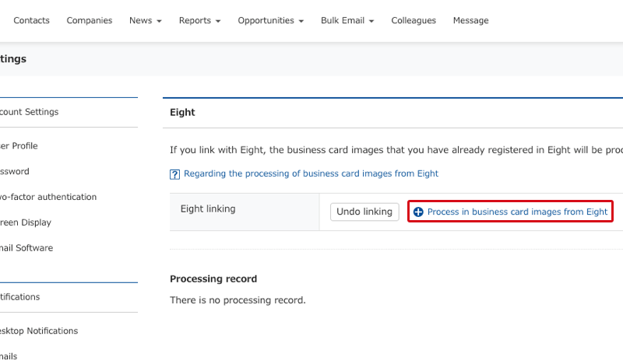The width and height of the screenshot is (623, 364).
Task: Expand the Bulk Email dropdown
Action: 347,21
